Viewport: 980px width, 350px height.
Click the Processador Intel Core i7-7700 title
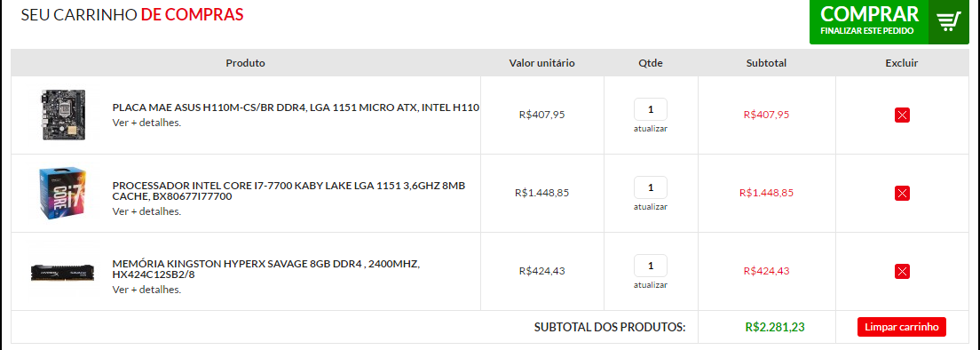click(x=288, y=191)
